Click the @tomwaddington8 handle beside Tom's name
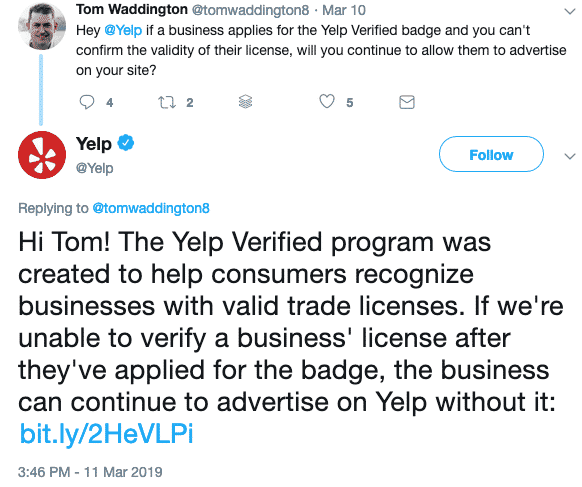The width and height of the screenshot is (582, 487). point(250,10)
